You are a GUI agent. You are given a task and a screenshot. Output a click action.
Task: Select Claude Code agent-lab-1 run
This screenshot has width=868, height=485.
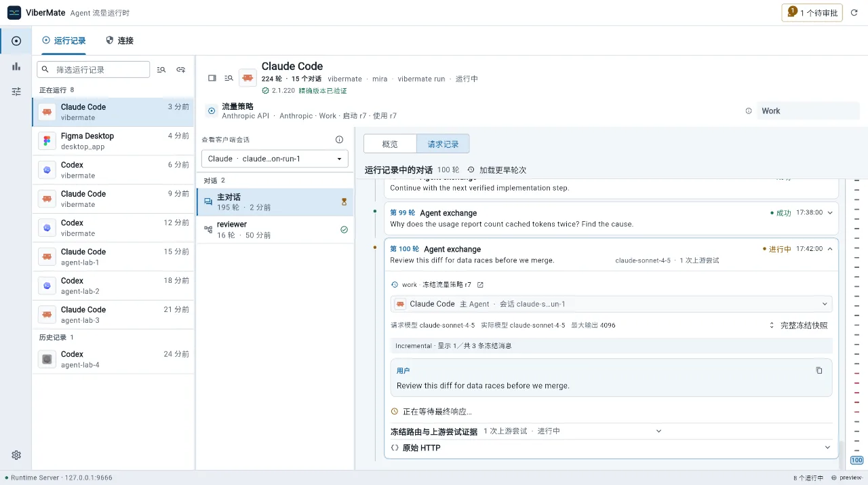tap(113, 256)
